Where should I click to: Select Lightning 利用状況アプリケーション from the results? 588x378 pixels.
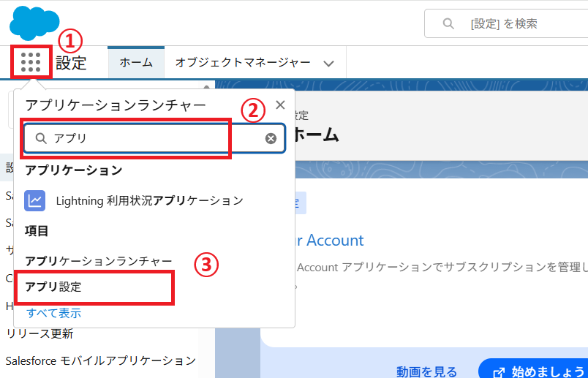click(x=149, y=200)
